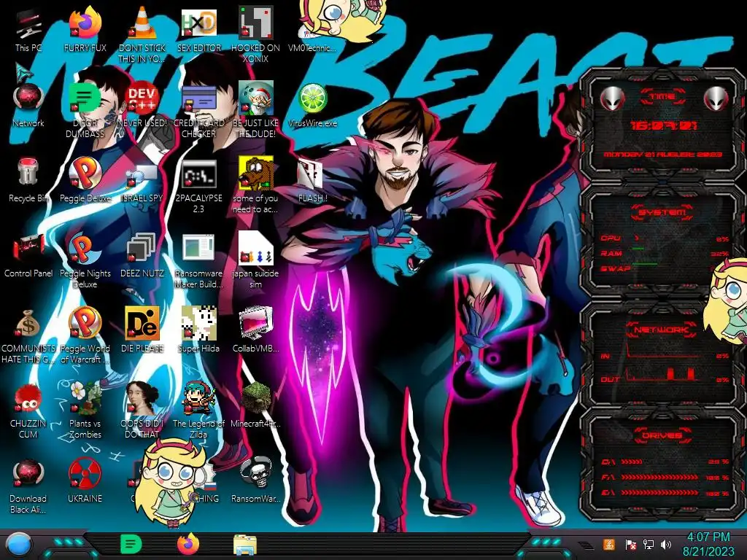Click the left alien head widget icon
Image resolution: width=747 pixels, height=560 pixels.
(x=612, y=98)
